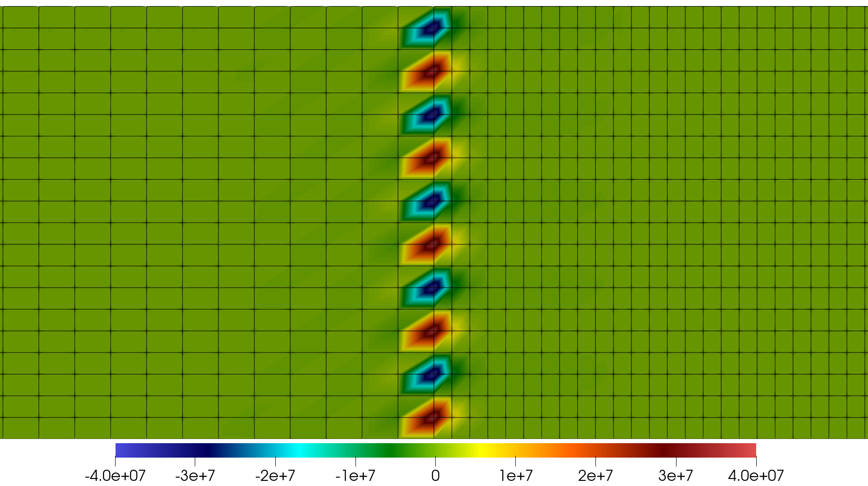Click the rainbow color legend bar
This screenshot has height=486, width=868.
436,450
